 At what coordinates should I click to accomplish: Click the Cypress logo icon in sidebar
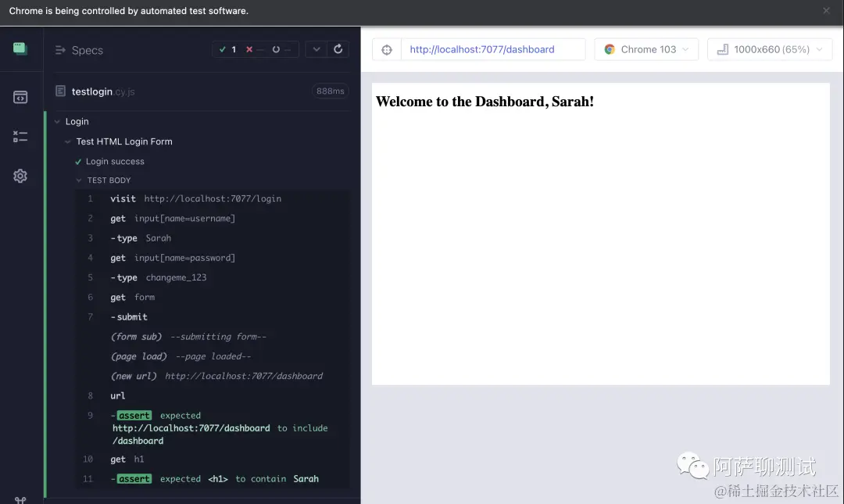point(20,48)
